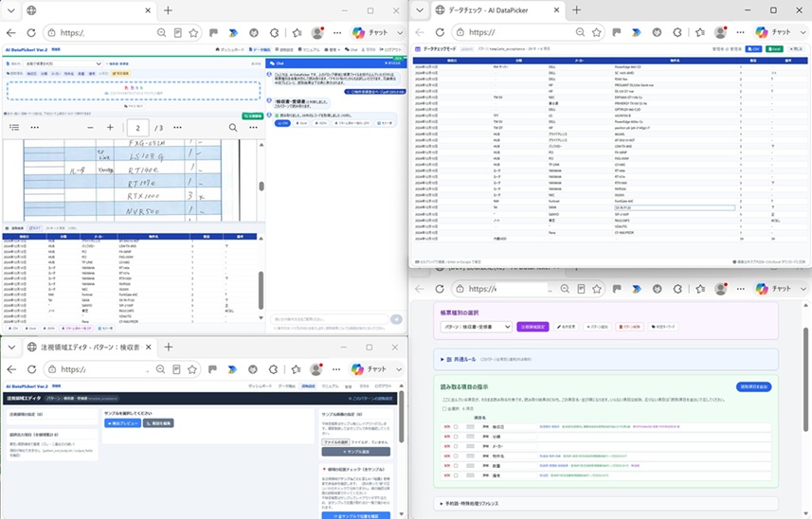Go back in 注視領域エディタ browser window
Image resolution: width=812 pixels, height=519 pixels.
coord(11,369)
